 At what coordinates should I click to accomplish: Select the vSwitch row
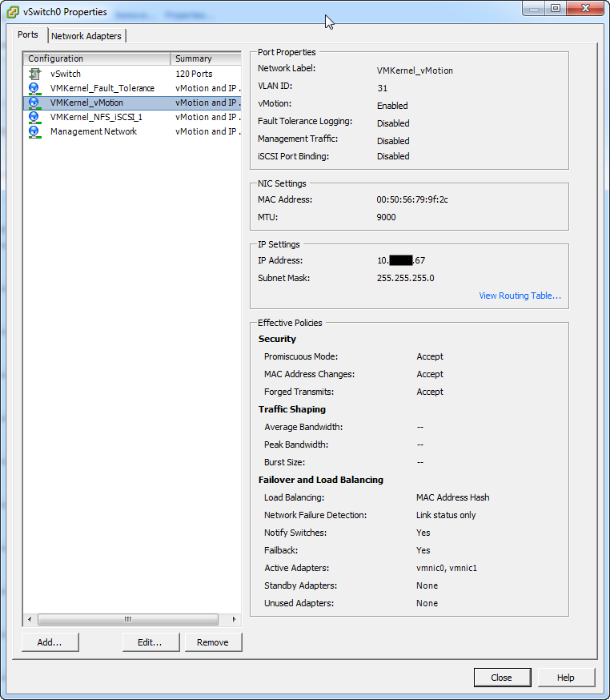point(132,74)
